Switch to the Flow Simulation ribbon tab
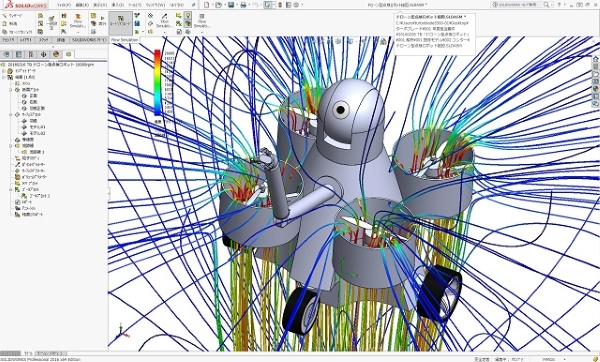 [x=124, y=40]
